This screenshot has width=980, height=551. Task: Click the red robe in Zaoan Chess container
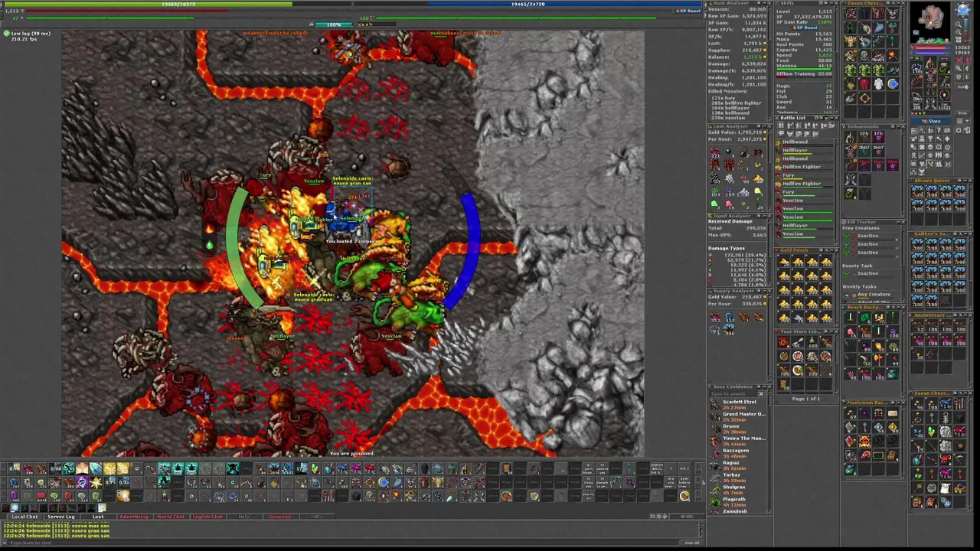[864, 83]
